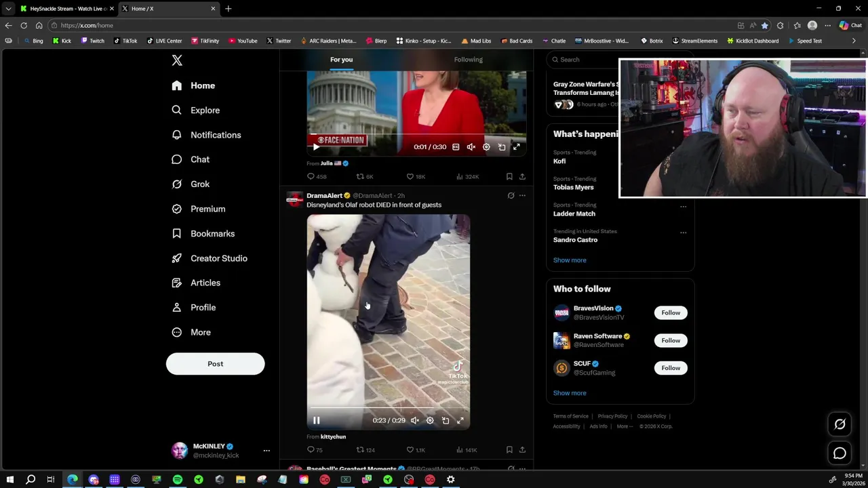Repost the Julia video post
The width and height of the screenshot is (868, 488).
[x=365, y=176]
